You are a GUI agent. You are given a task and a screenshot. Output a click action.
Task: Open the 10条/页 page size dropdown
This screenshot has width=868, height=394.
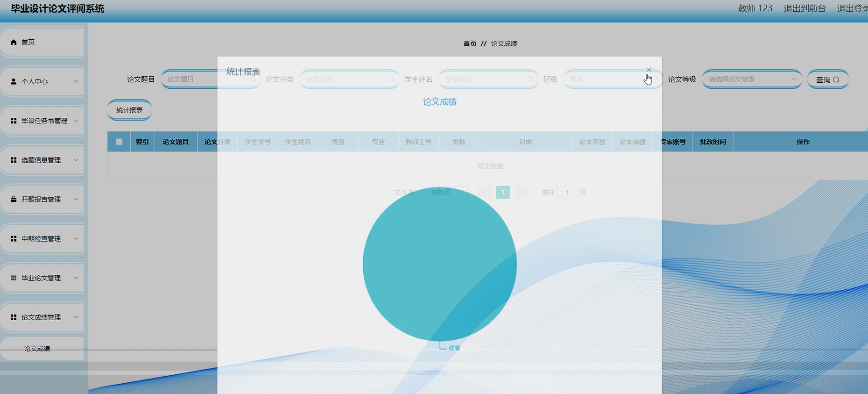tap(444, 192)
